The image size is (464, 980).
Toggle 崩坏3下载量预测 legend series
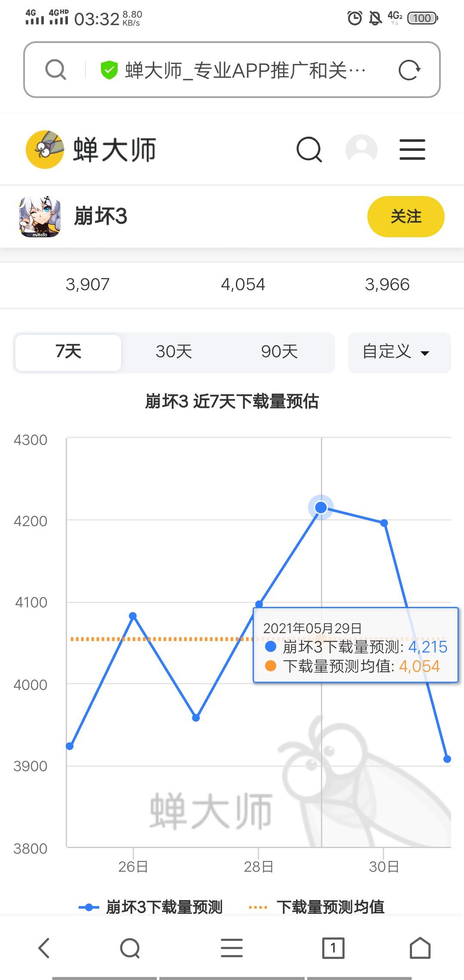pos(151,907)
